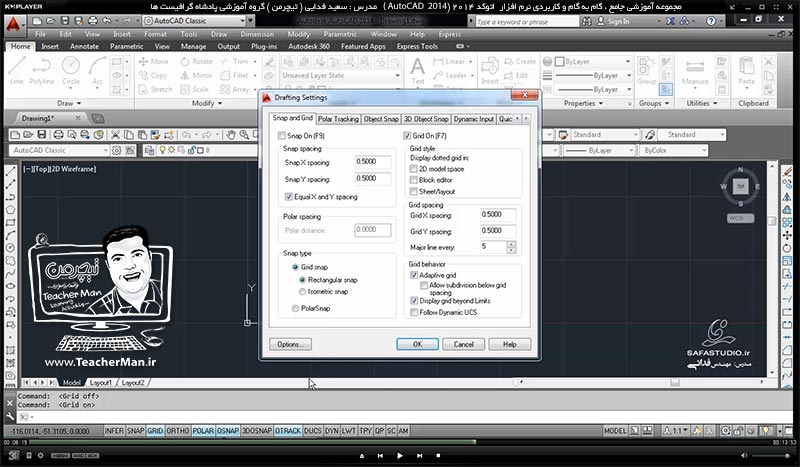Open the Express Tools ribbon tab

417,46
